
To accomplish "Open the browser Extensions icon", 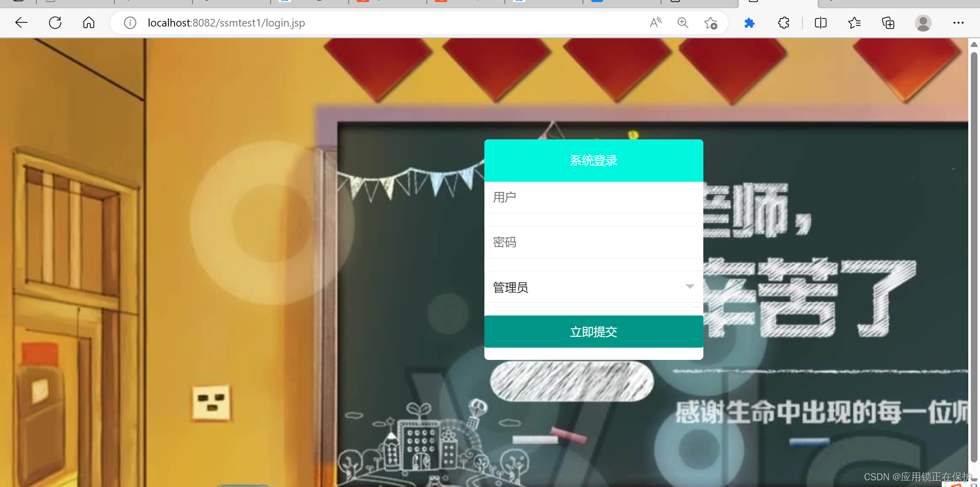I will [749, 22].
